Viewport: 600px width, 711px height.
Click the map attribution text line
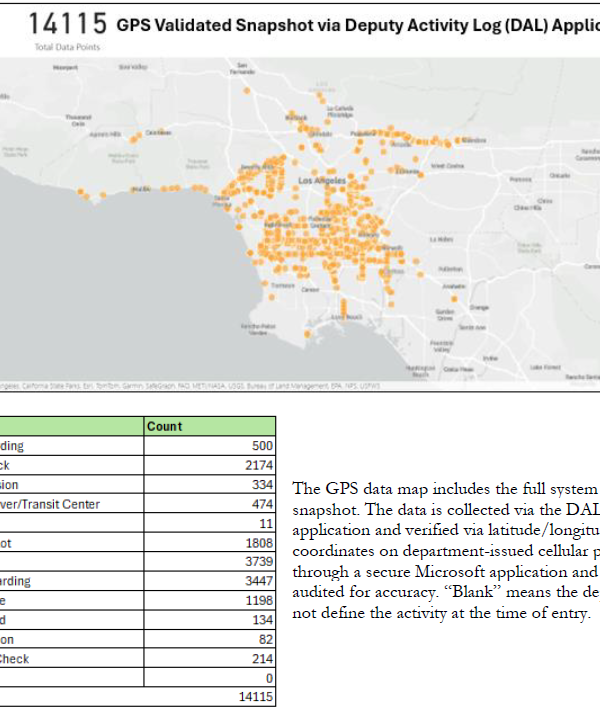150,382
